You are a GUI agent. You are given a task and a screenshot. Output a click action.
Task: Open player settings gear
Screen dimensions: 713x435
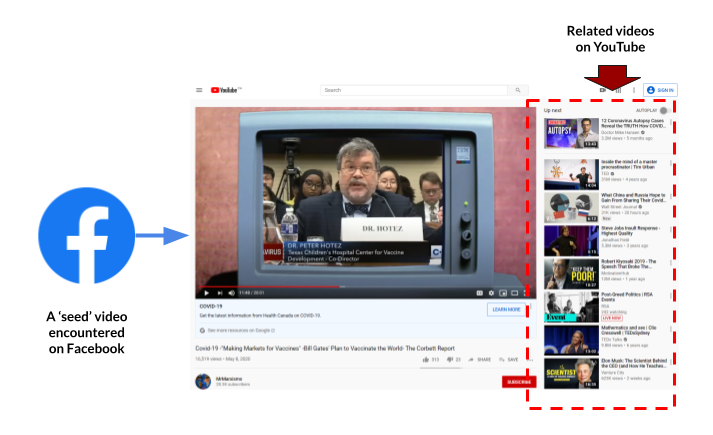[491, 293]
